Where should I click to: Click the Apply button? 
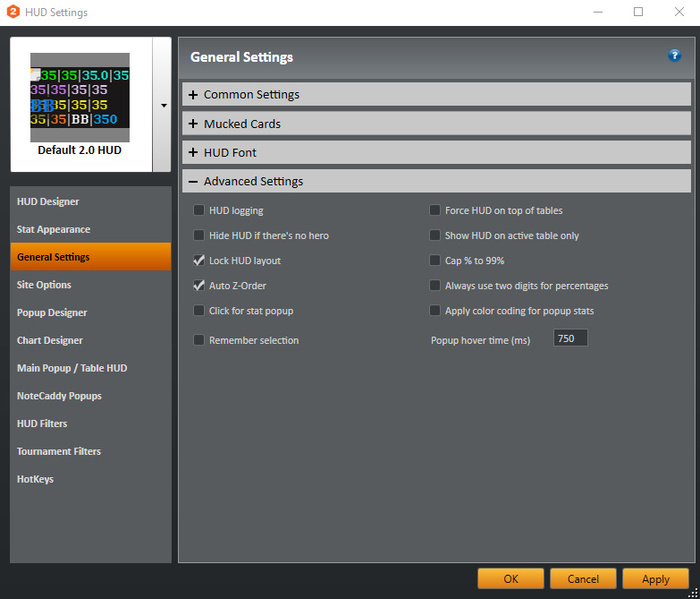pyautogui.click(x=655, y=579)
